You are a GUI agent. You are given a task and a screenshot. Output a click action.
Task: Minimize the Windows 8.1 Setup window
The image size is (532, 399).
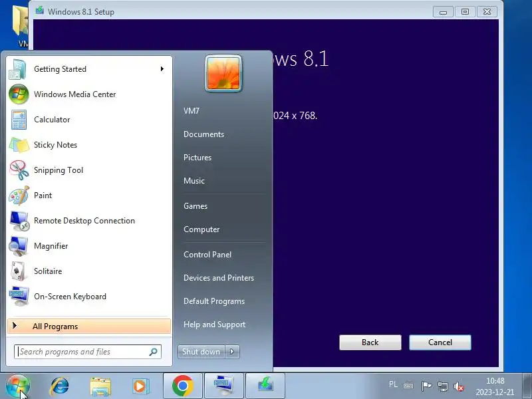click(x=443, y=12)
